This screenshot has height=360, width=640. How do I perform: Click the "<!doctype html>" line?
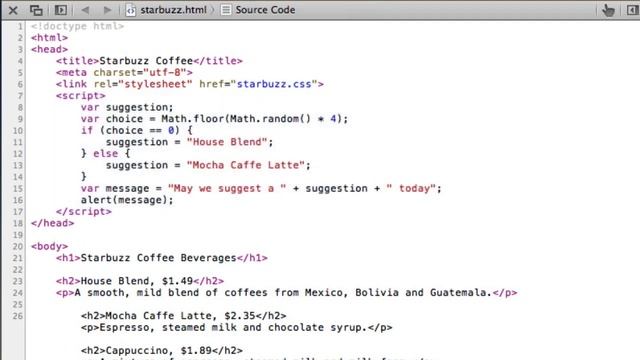77,26
